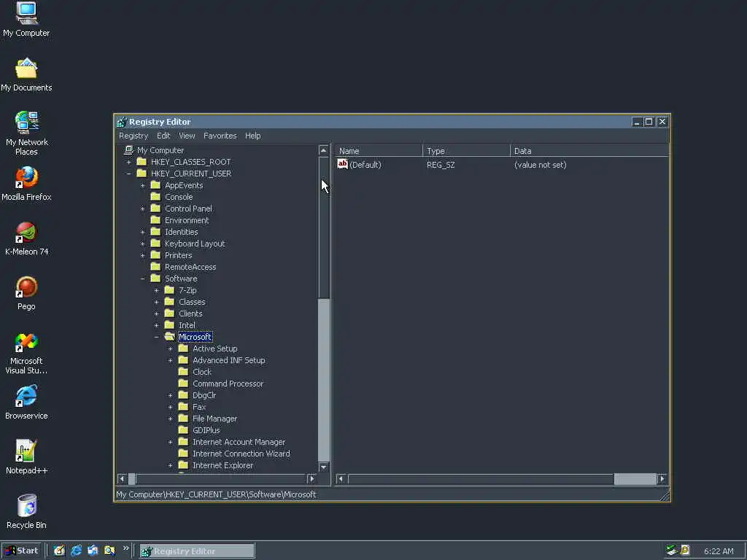Screen dimensions: 747x560
Task: Expand the 7-Zip key
Action: point(156,290)
